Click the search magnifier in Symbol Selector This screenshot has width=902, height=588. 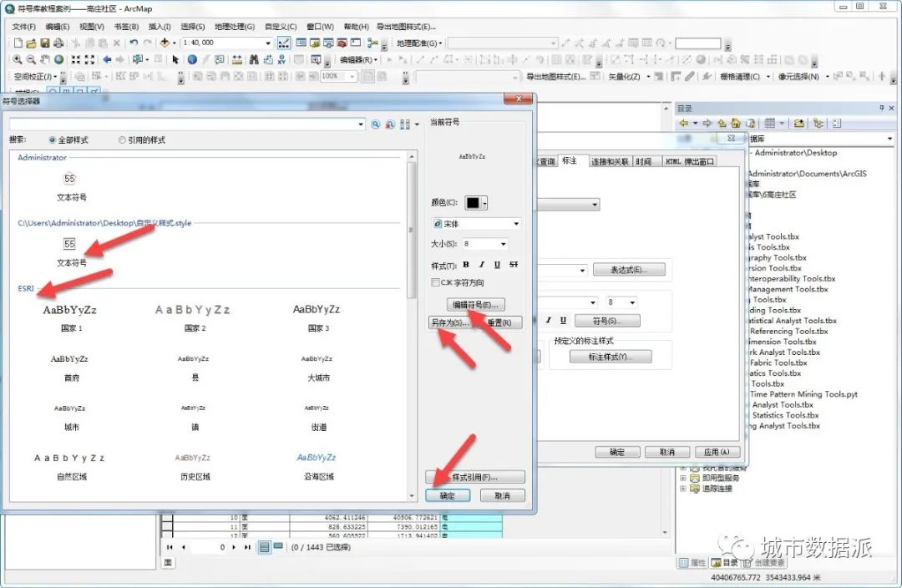click(376, 124)
